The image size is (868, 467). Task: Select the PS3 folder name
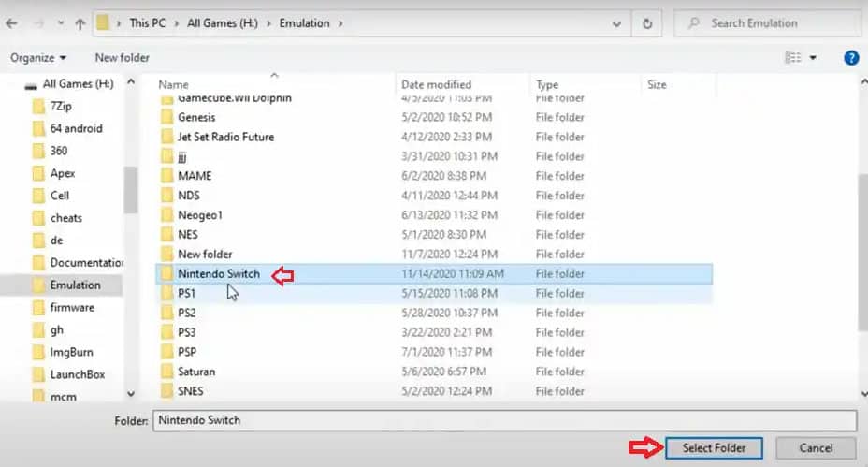[186, 332]
